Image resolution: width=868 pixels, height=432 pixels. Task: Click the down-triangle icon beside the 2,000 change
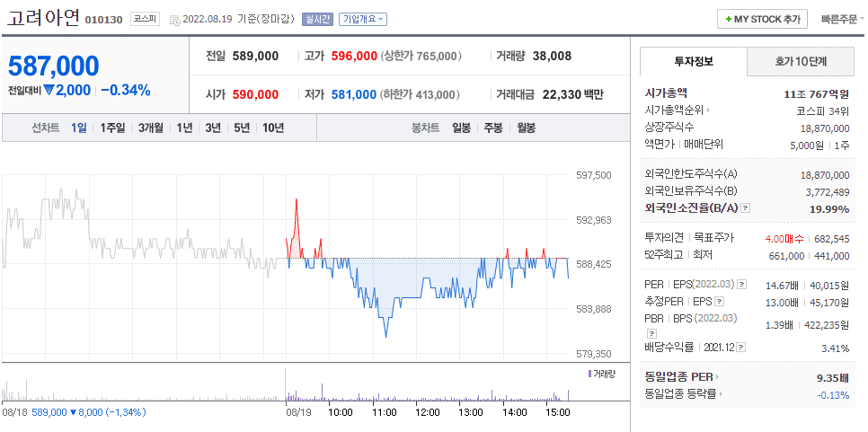pyautogui.click(x=49, y=91)
